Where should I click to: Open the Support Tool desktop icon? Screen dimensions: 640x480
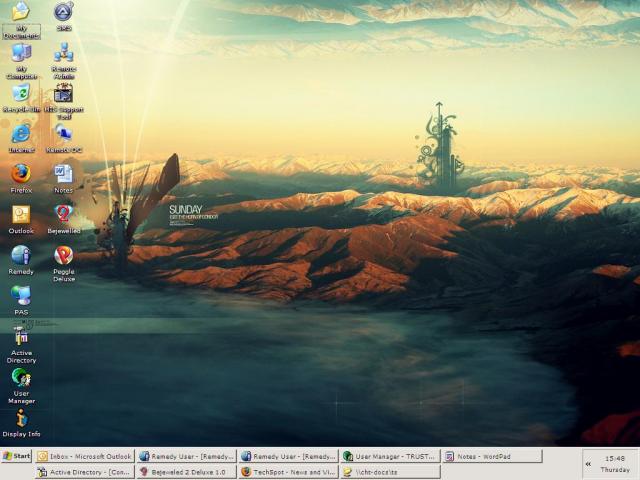point(64,101)
